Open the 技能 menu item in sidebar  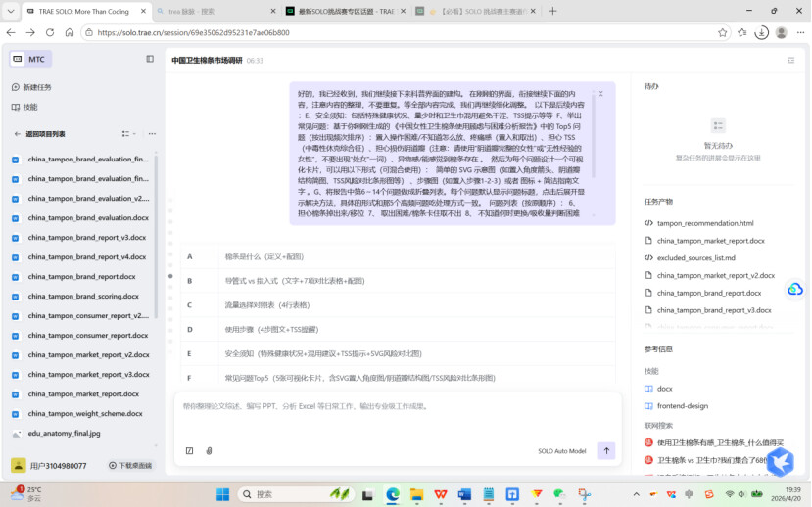click(30, 107)
